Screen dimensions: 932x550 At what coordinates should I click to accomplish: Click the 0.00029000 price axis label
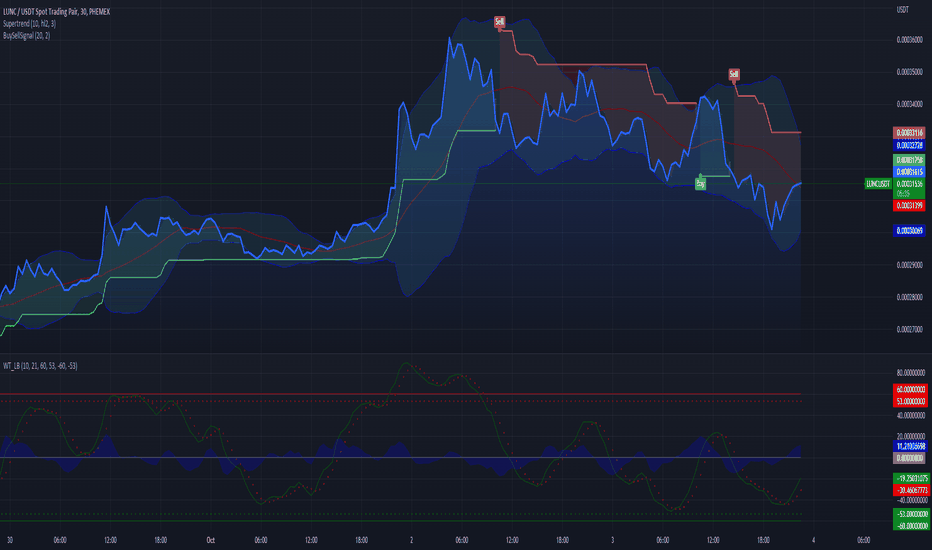[909, 265]
